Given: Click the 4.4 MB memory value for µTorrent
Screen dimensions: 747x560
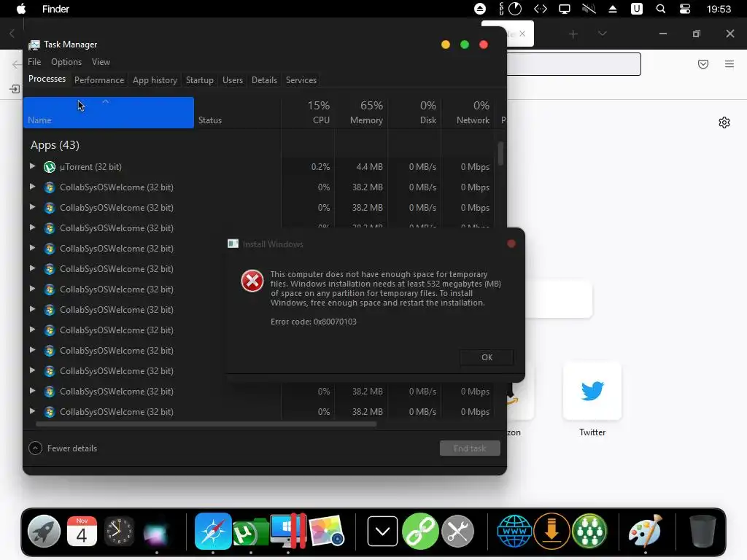Looking at the screenshot, I should coord(369,167).
